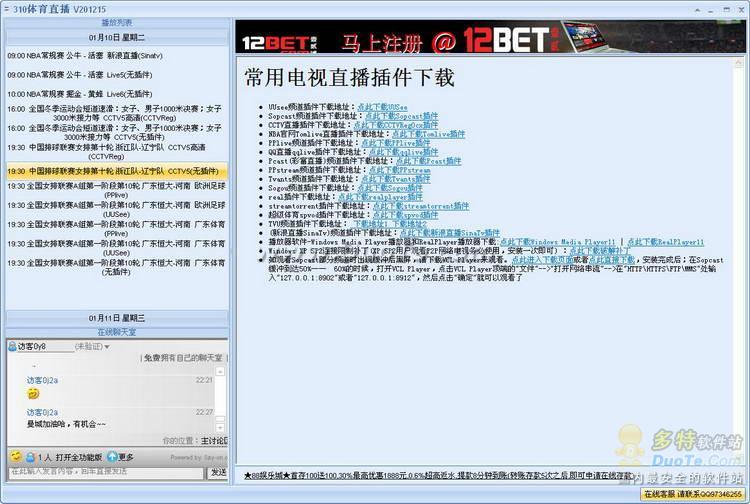Click 点此下载Tvants插件 link
750x504 pixels.
tap(396, 179)
